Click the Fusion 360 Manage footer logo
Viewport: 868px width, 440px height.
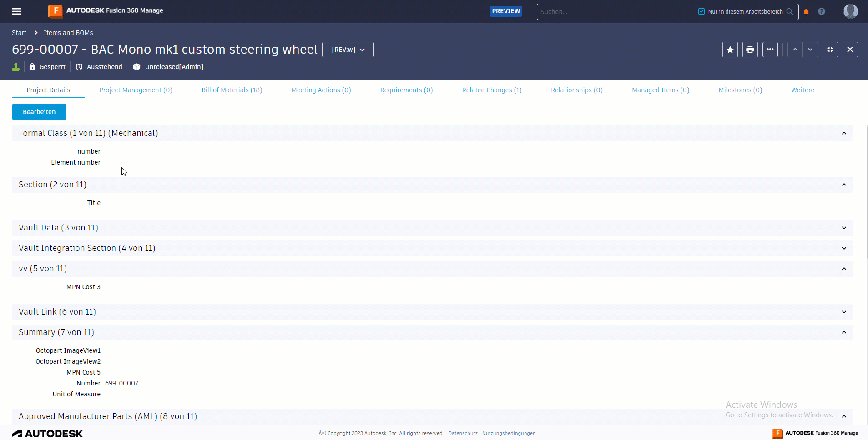point(815,433)
